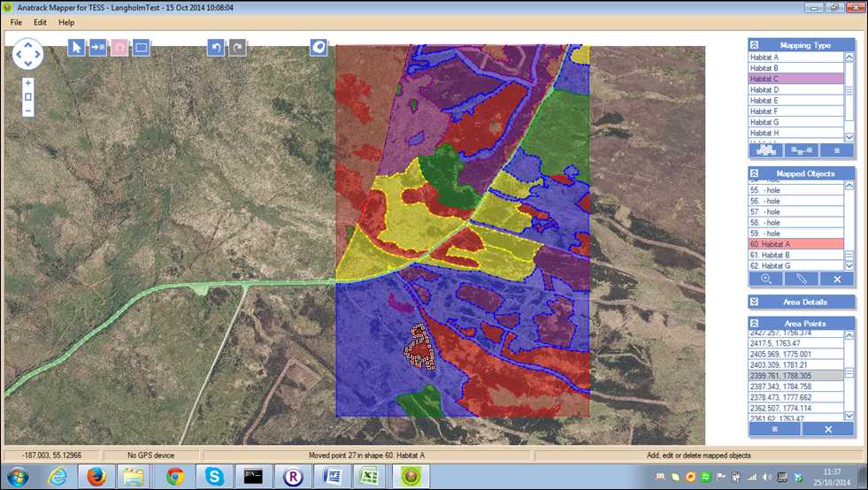Open Excel from the taskbar

pyautogui.click(x=371, y=477)
